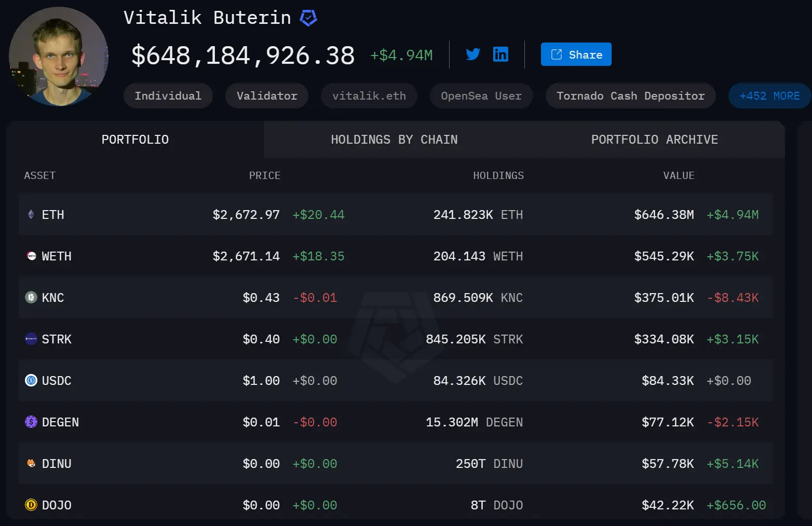Click holdings 250T DINU
812x526 pixels.
click(x=489, y=464)
